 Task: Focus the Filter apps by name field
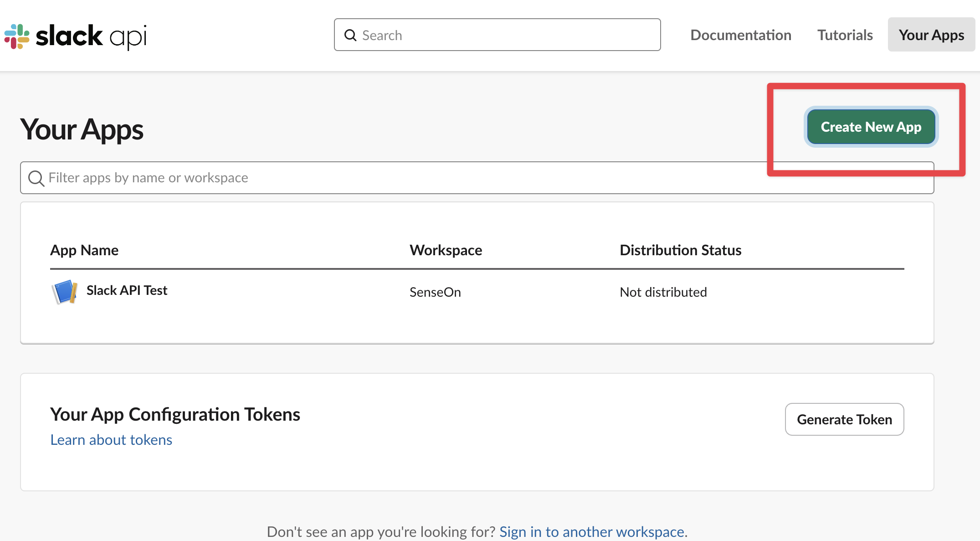pyautogui.click(x=477, y=178)
